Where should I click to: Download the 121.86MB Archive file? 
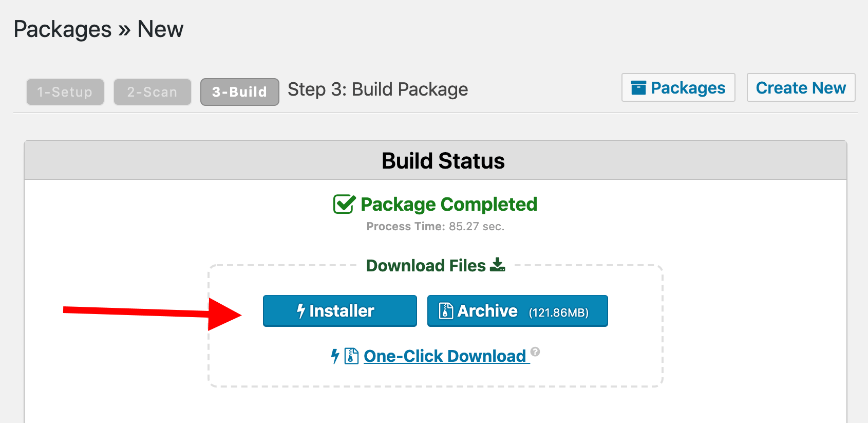517,310
